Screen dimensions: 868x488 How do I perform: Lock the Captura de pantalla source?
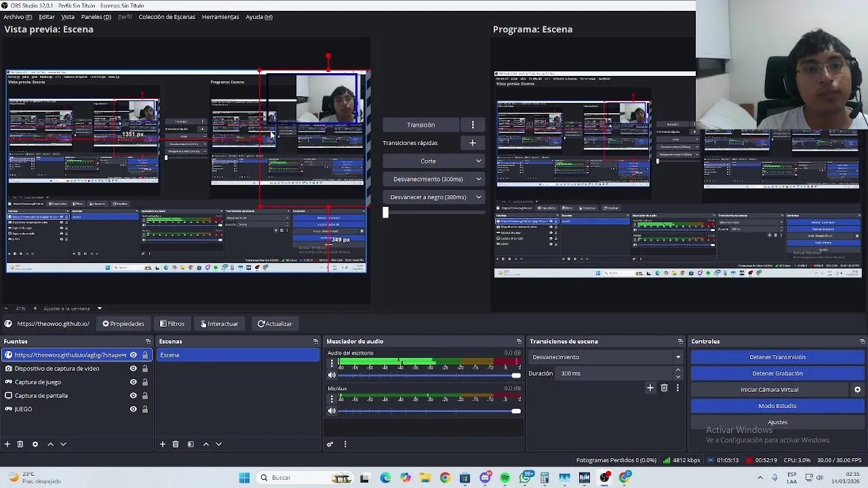pos(144,396)
